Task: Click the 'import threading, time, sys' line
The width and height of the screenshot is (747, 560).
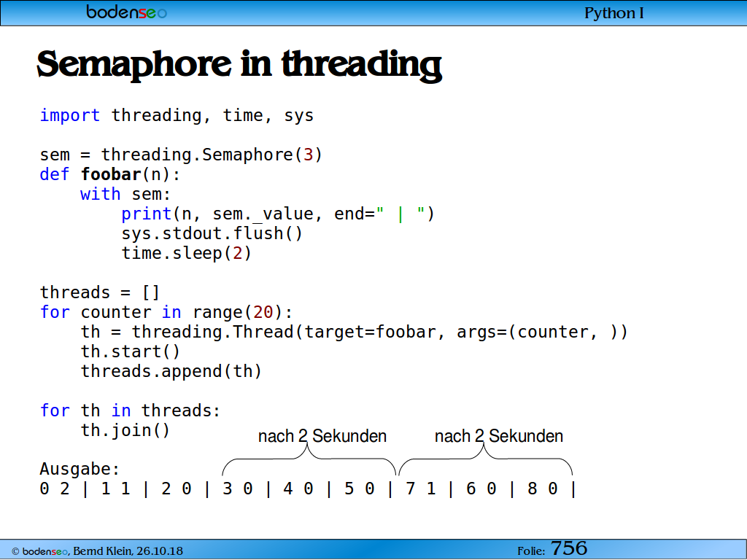Action: coord(177,115)
